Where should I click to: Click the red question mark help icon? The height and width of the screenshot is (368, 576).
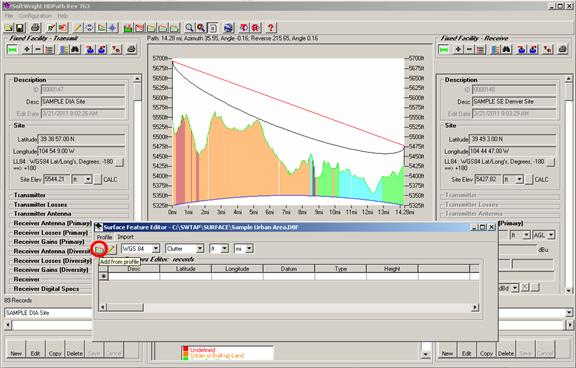coord(271,28)
